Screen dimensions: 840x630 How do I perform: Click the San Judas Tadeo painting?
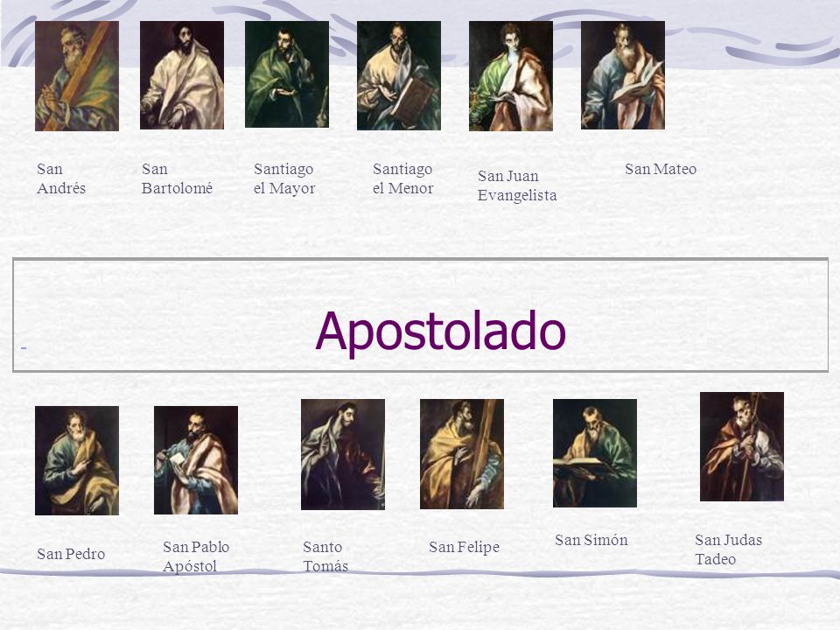click(x=742, y=447)
